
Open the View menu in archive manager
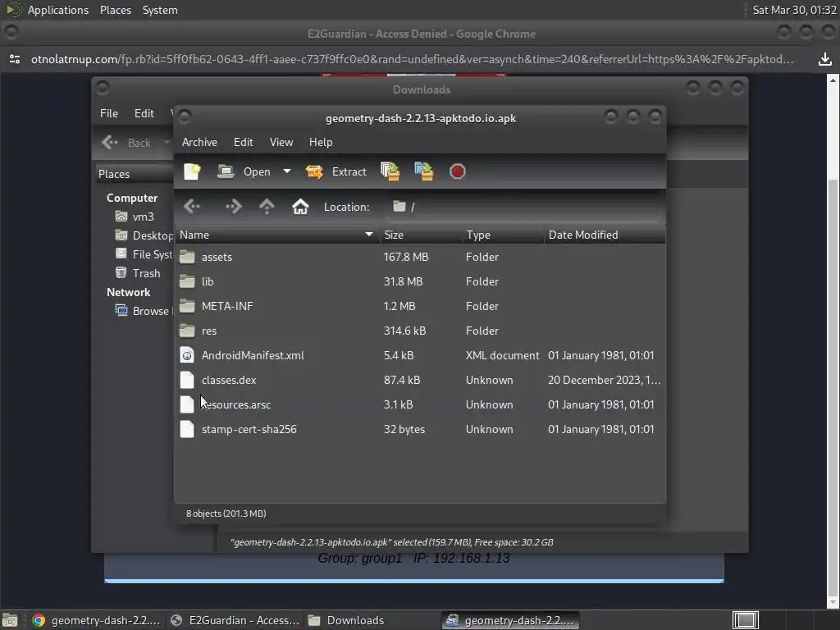281,142
